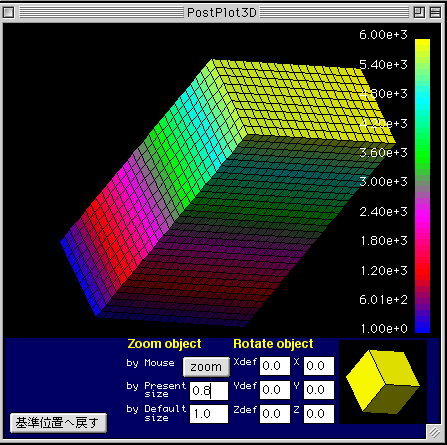Click the window zoom box icon
The width and height of the screenshot is (447, 445).
pyautogui.click(x=419, y=13)
